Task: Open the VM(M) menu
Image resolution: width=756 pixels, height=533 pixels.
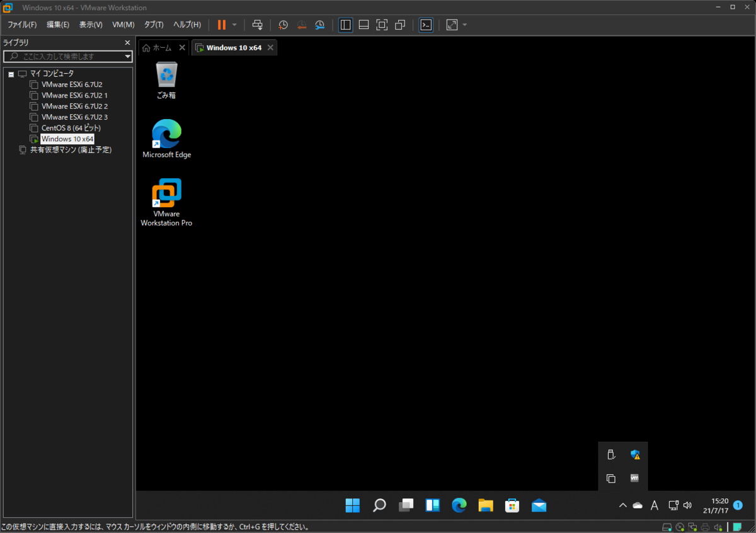Action: [123, 25]
